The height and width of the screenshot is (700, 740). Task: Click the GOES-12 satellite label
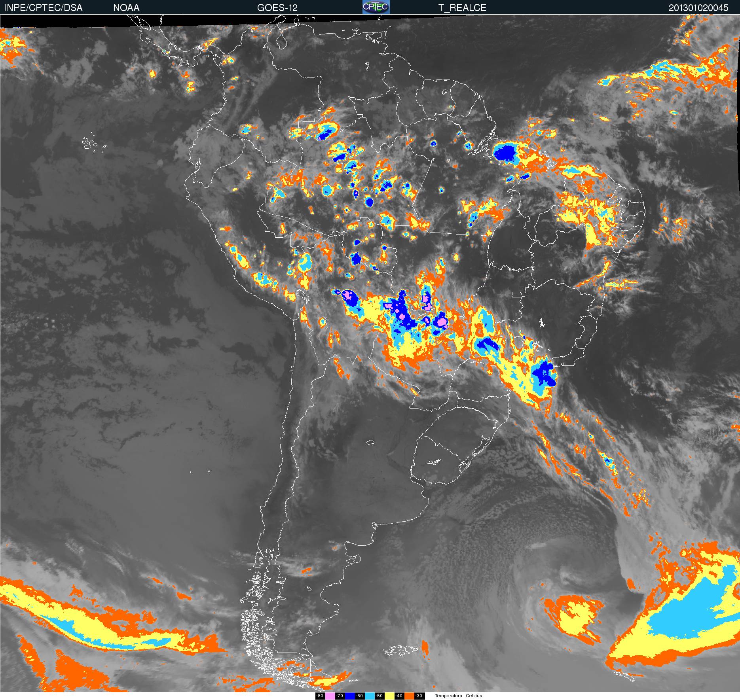(x=277, y=8)
